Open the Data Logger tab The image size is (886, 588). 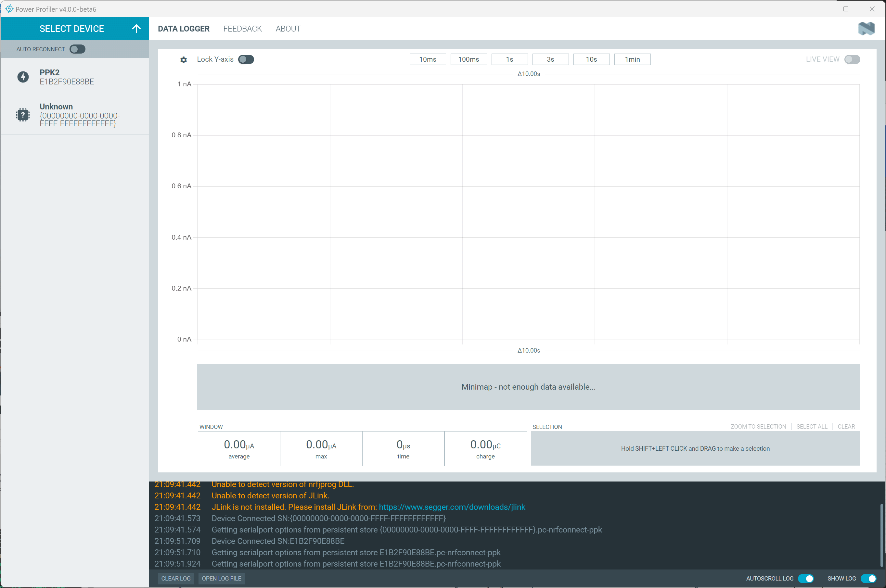pos(184,29)
